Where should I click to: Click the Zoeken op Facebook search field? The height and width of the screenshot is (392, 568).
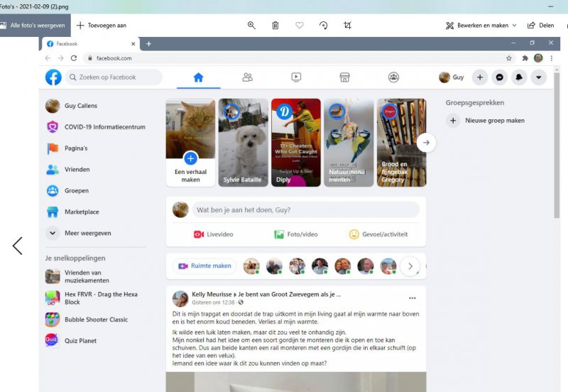tap(114, 77)
